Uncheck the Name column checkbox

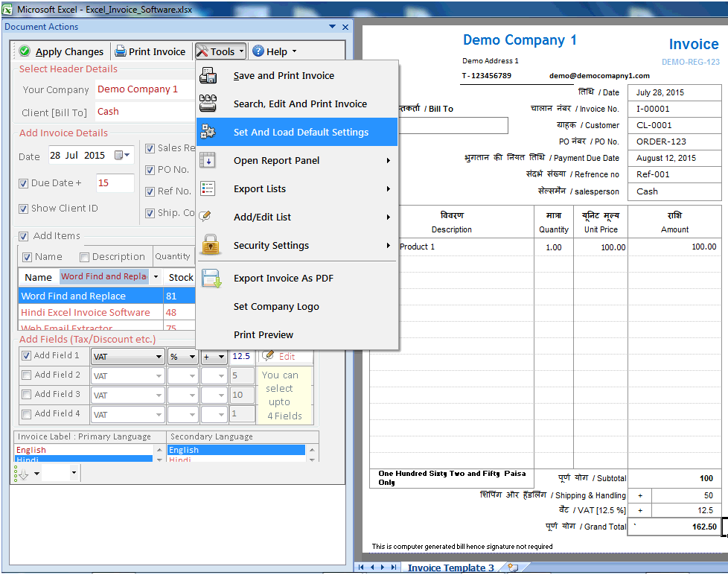(28, 257)
